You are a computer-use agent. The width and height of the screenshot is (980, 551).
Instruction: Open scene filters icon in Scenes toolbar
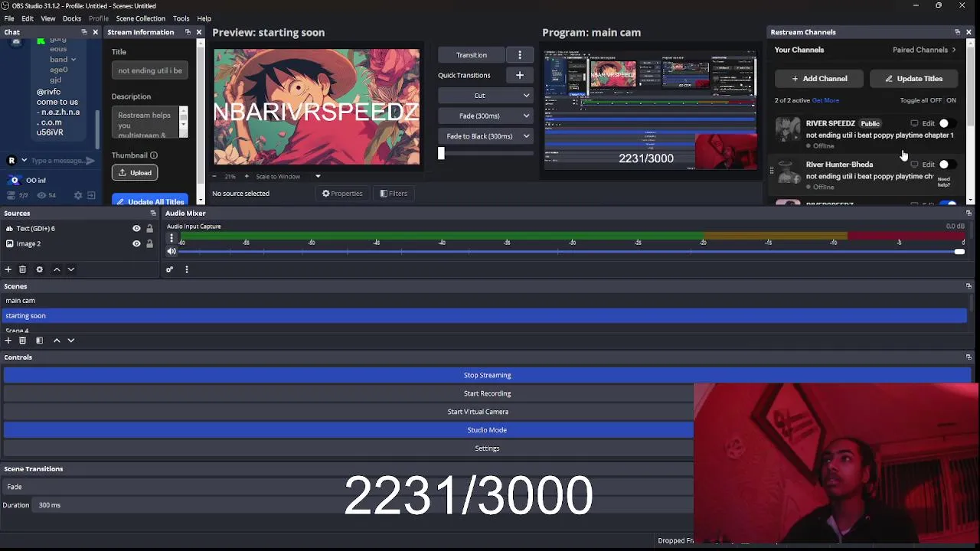click(39, 341)
